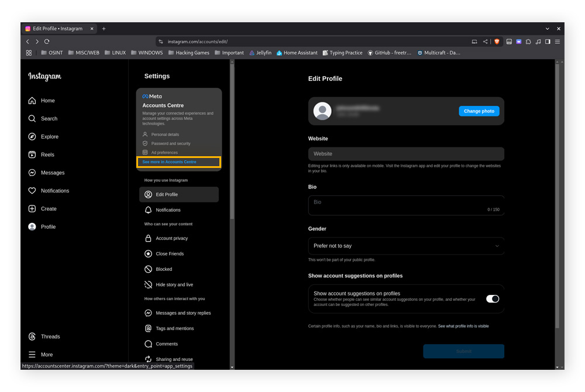The width and height of the screenshot is (585, 392).
Task: Click the browser address bar URL
Action: pos(197,42)
